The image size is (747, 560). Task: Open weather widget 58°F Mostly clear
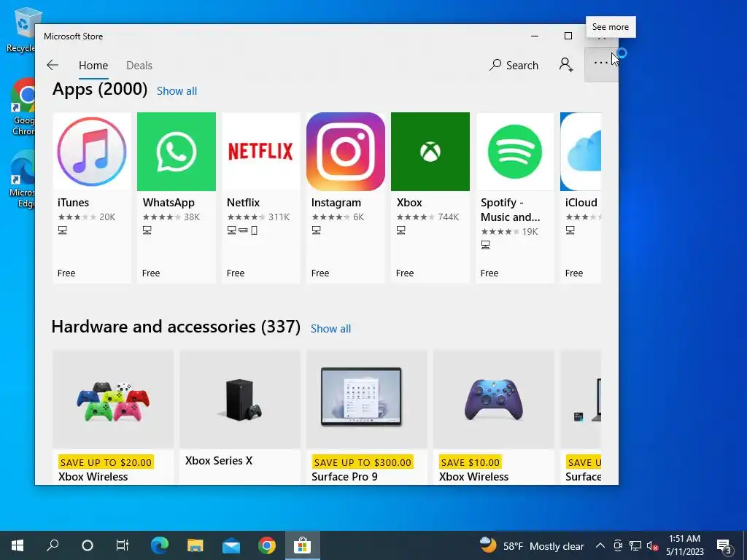tap(532, 545)
